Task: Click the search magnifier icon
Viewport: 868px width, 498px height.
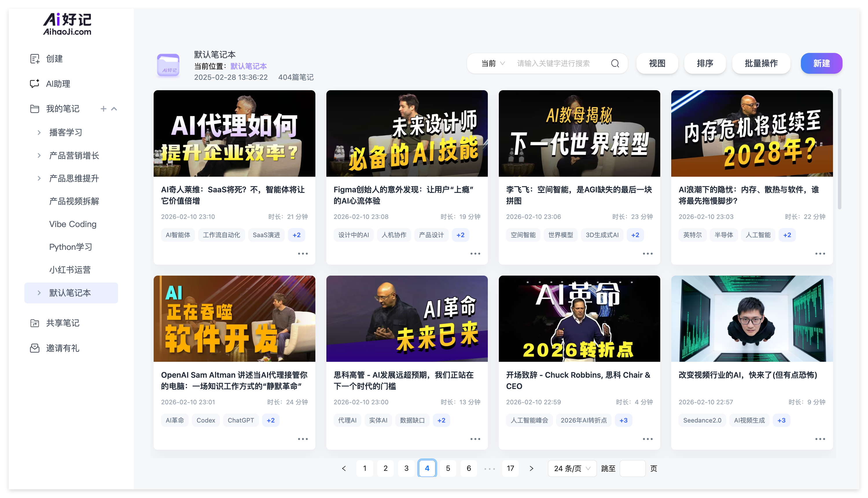Action: pyautogui.click(x=615, y=63)
